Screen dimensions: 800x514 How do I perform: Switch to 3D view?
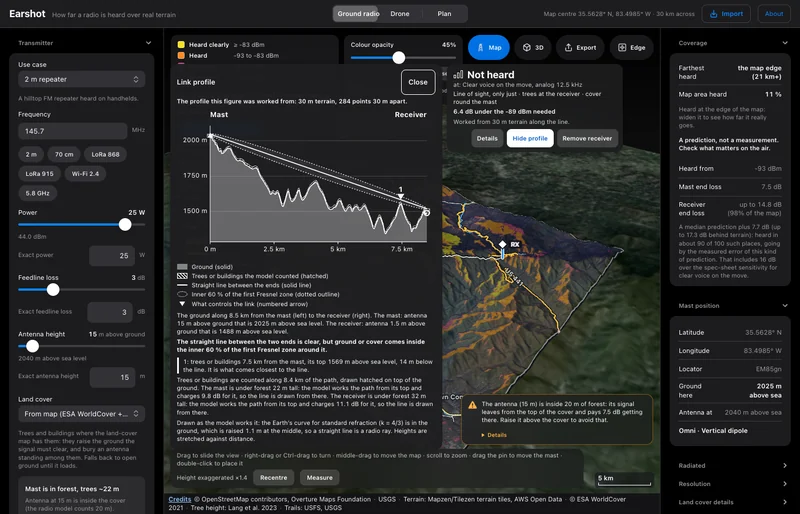533,47
